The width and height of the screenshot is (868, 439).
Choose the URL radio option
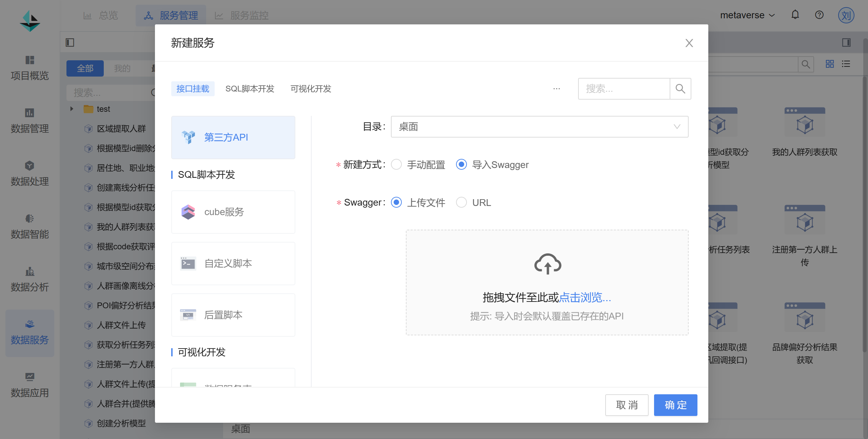(461, 203)
